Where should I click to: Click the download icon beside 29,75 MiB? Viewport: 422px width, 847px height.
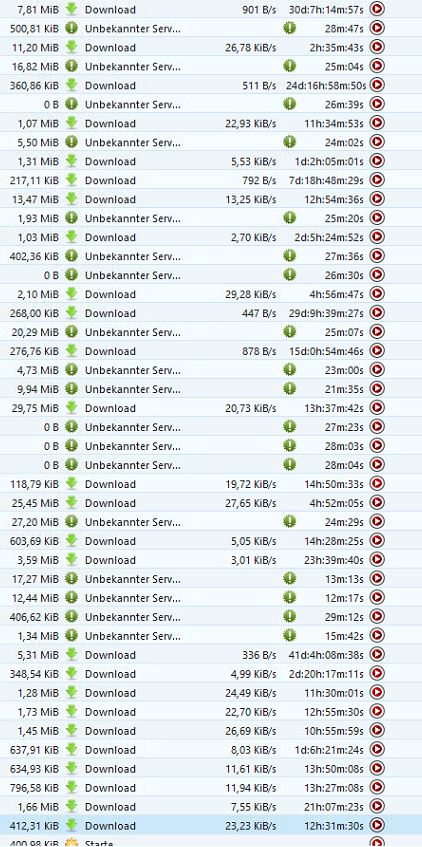point(71,408)
